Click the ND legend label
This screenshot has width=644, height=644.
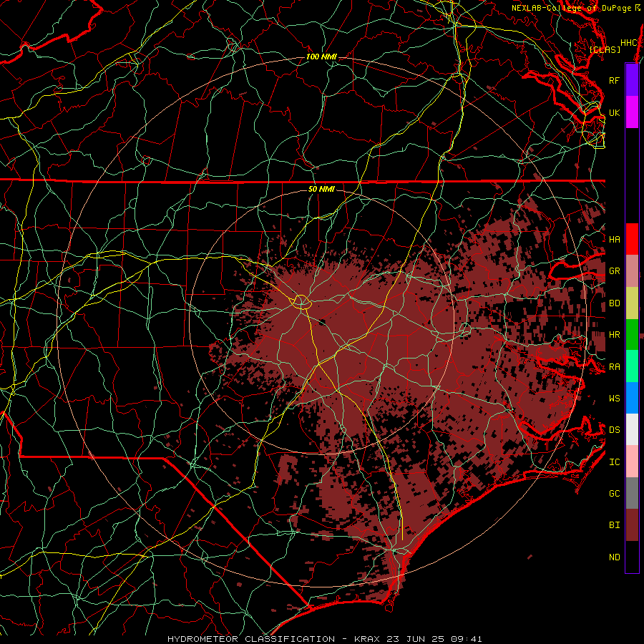615,557
